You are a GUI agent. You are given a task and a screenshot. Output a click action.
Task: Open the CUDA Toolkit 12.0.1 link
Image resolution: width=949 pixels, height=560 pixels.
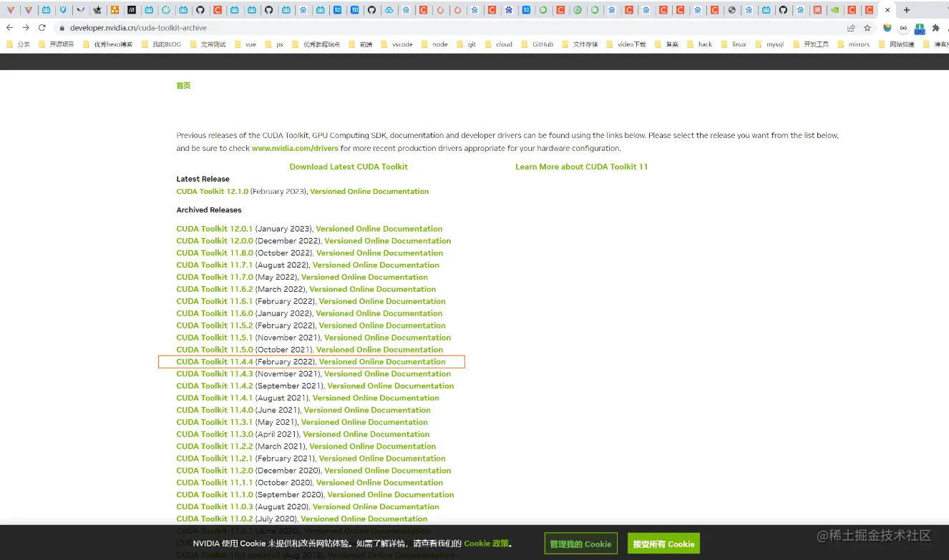tap(215, 229)
